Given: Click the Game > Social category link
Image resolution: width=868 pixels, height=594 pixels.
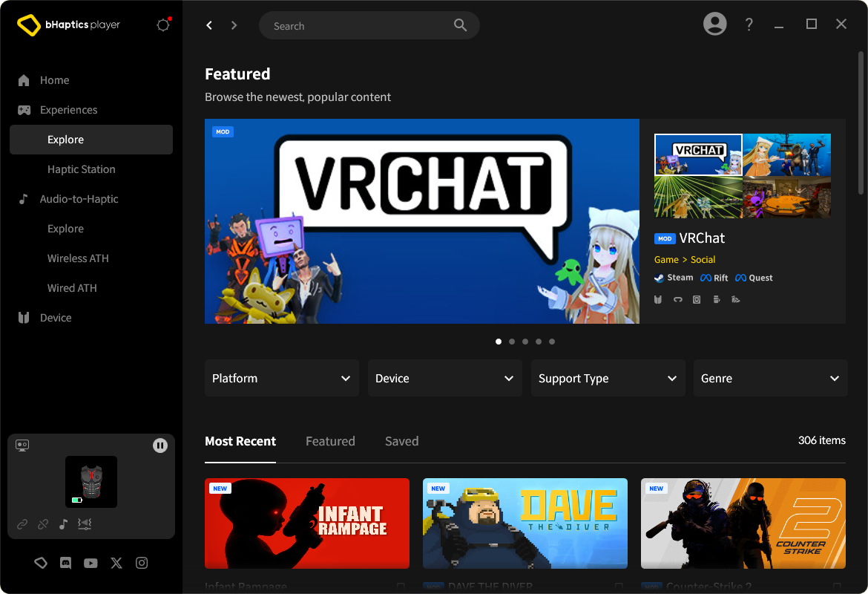Looking at the screenshot, I should click(x=684, y=259).
